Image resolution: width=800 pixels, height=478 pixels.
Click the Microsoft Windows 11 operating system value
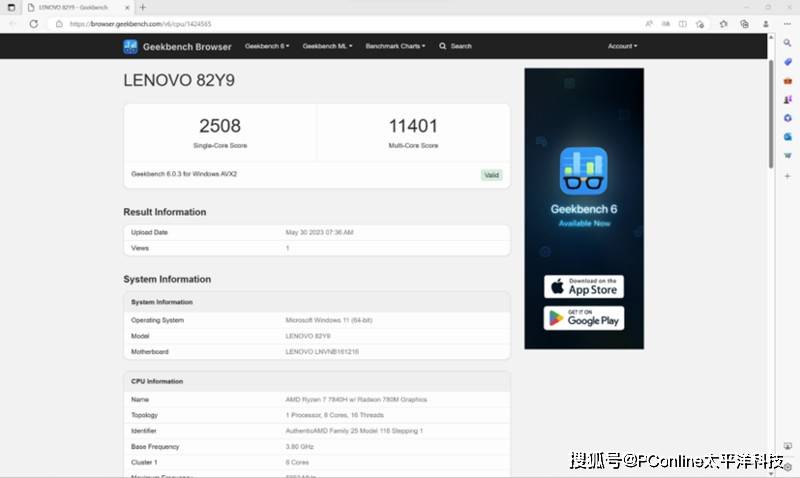click(x=329, y=320)
